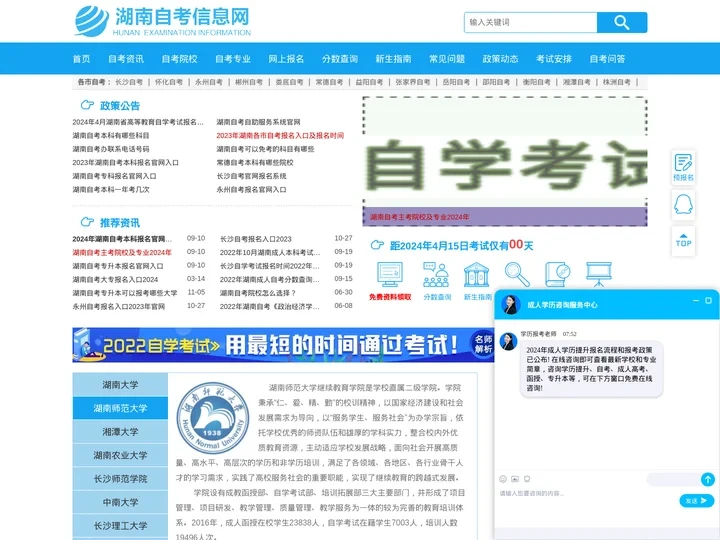
Task: Click the large magnifying glass quick-link icon
Action: 517,274
